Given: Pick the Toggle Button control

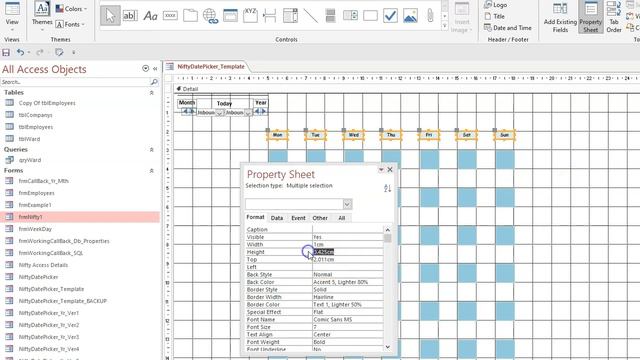Looking at the screenshot, I should [330, 16].
